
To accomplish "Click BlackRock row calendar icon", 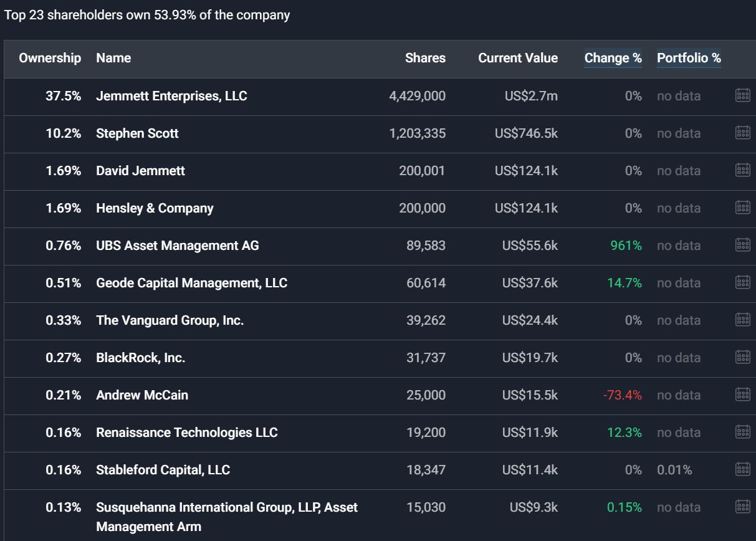I will click(x=742, y=357).
